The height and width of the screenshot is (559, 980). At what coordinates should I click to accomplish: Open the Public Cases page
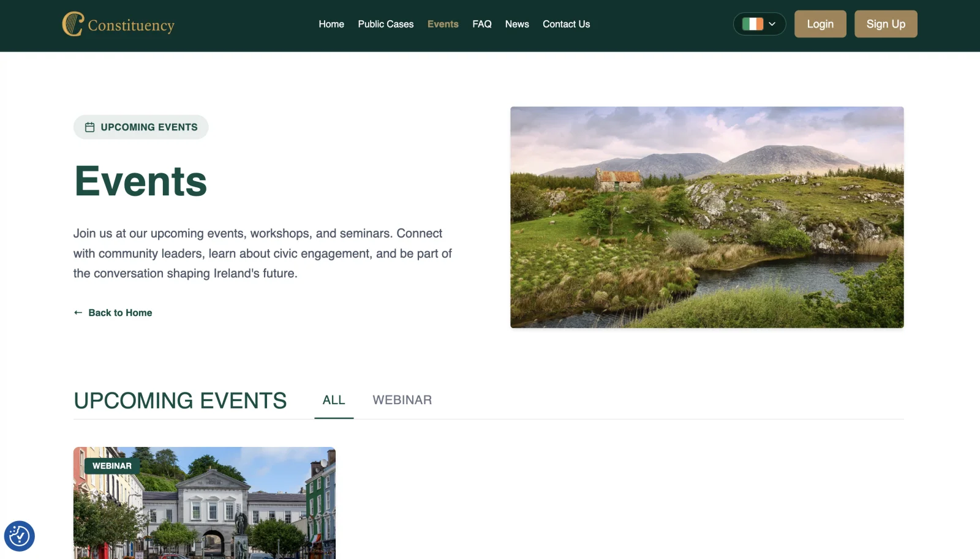[x=386, y=24]
